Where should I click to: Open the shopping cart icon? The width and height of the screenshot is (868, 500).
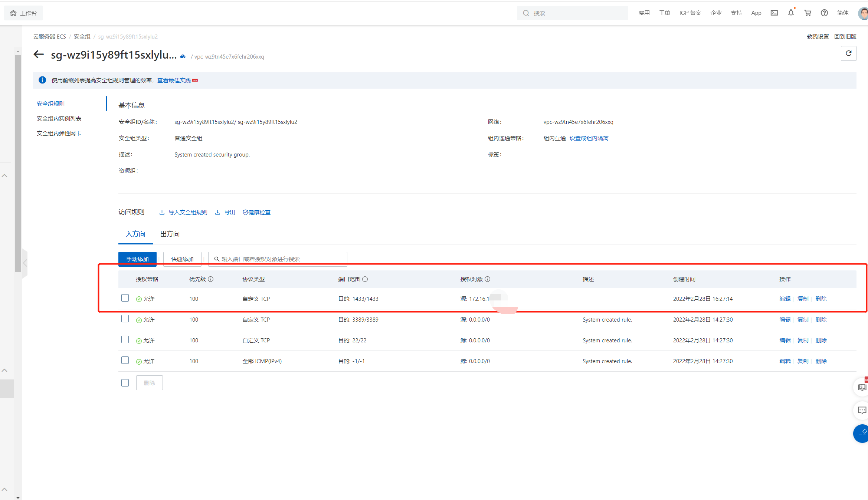(x=808, y=13)
